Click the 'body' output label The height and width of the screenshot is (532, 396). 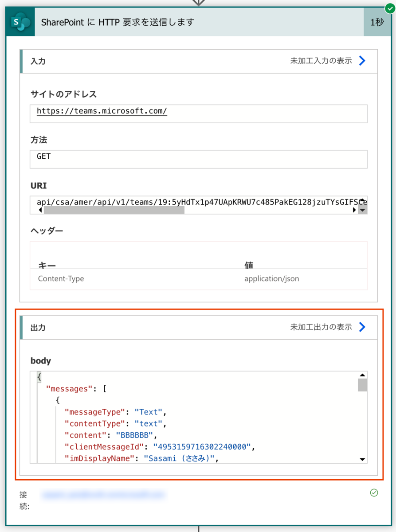click(x=41, y=361)
